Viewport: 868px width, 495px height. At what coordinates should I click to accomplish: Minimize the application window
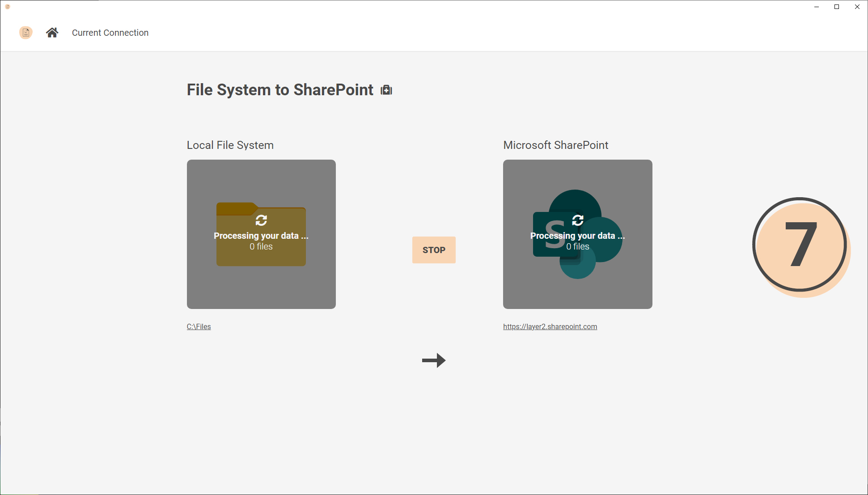(817, 7)
